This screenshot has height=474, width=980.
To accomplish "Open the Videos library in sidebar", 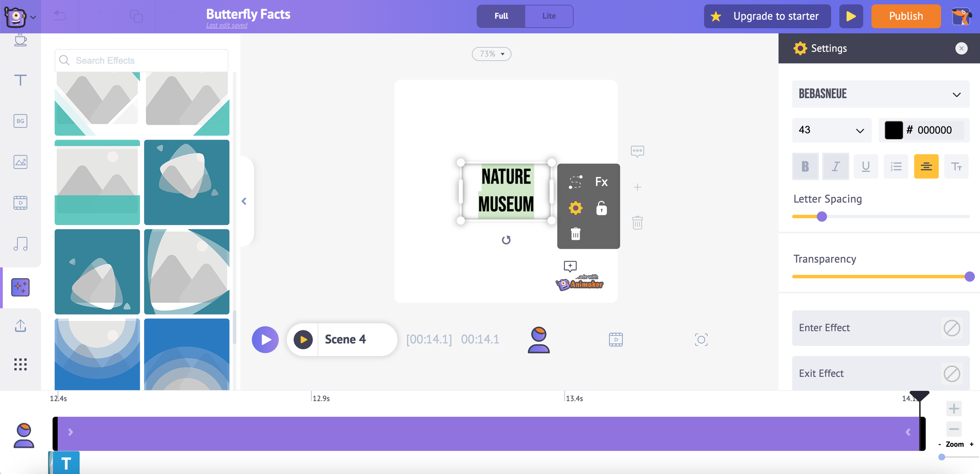I will coord(20,203).
